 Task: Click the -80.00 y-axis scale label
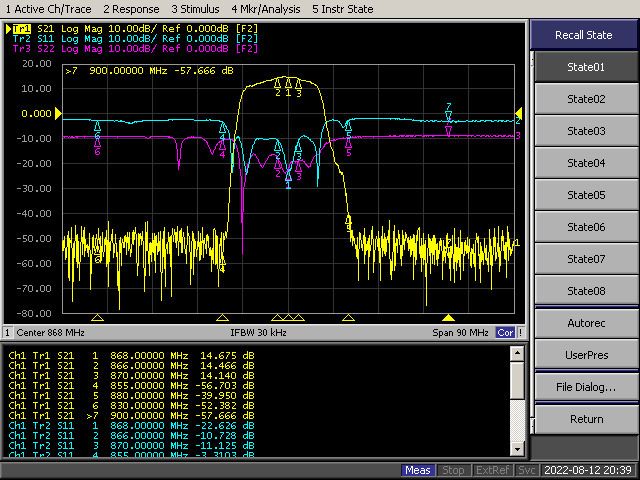[34, 313]
